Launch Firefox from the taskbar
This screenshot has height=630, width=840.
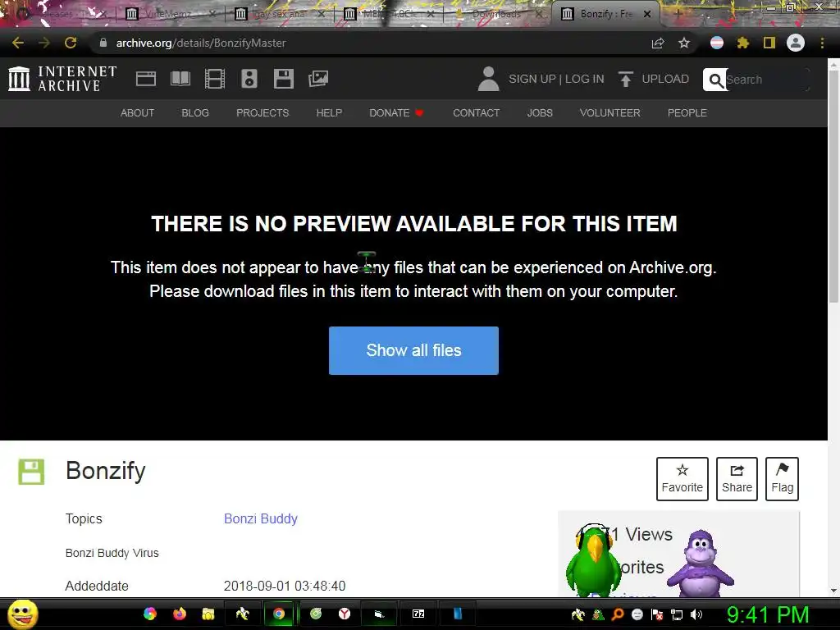(180, 614)
